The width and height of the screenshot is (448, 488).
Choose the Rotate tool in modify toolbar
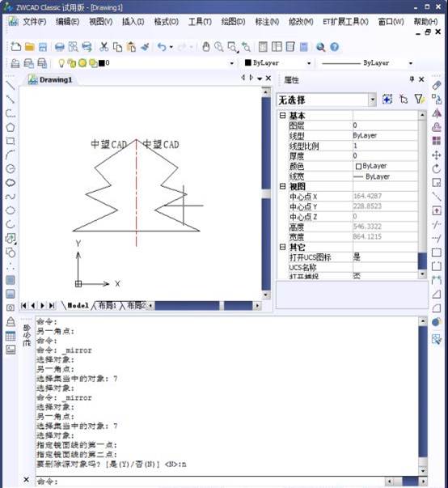[437, 169]
